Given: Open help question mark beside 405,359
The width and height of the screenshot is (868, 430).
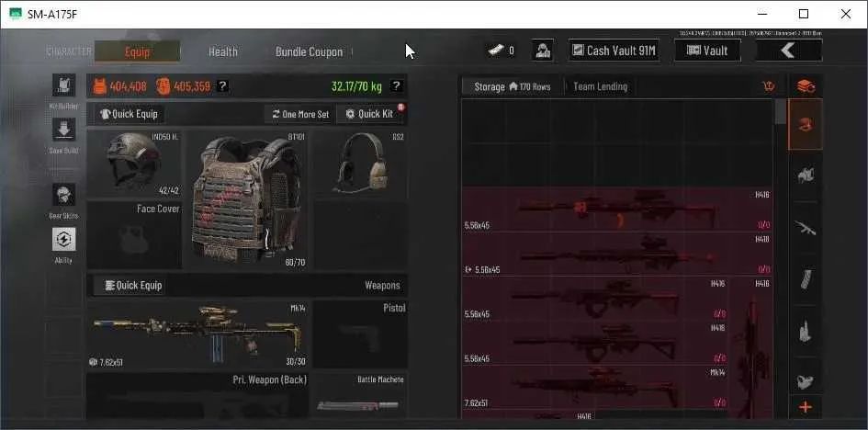Looking at the screenshot, I should [x=222, y=86].
